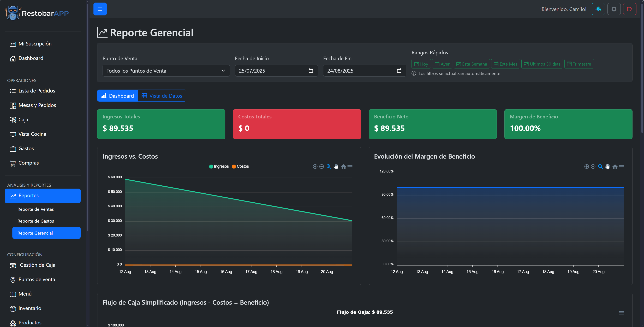Select the pan tool on Ingresos vs. Costos chart
Image resolution: width=644 pixels, height=327 pixels.
336,166
